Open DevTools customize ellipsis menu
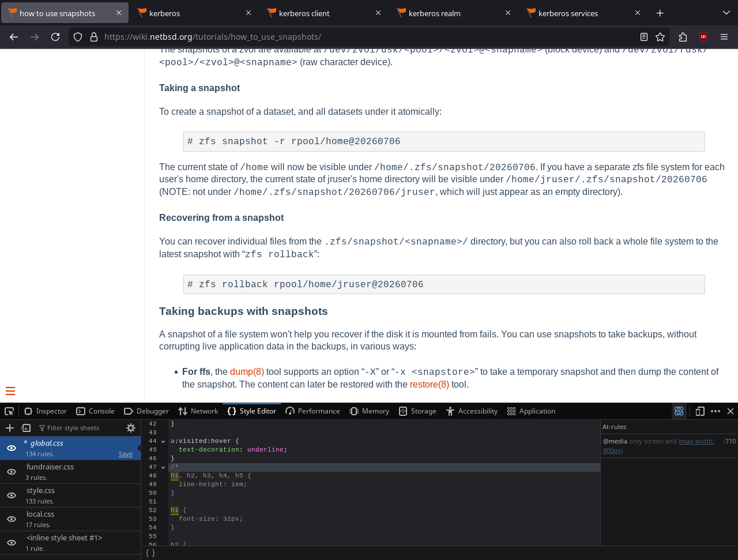This screenshot has width=738, height=560. (716, 411)
